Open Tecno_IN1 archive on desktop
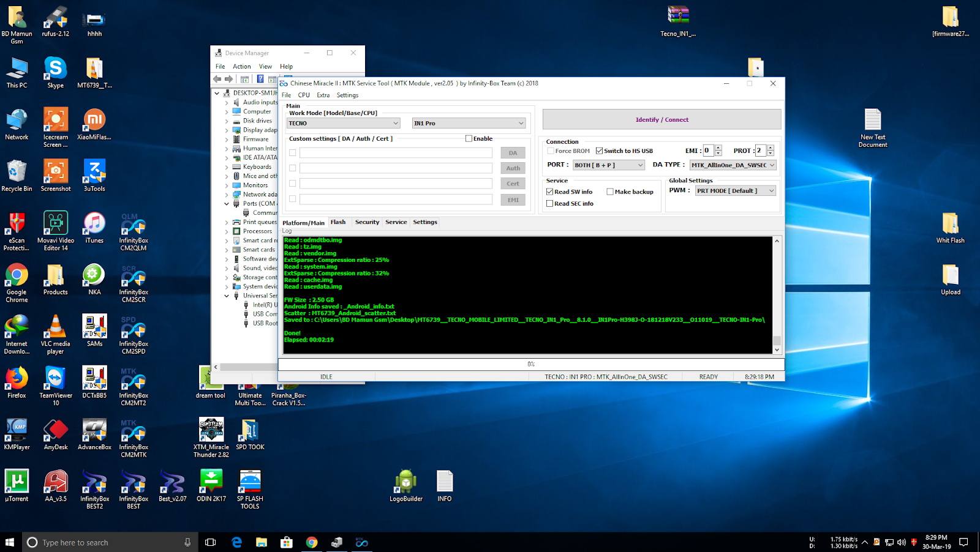Screen dimensions: 980x552 (x=678, y=21)
